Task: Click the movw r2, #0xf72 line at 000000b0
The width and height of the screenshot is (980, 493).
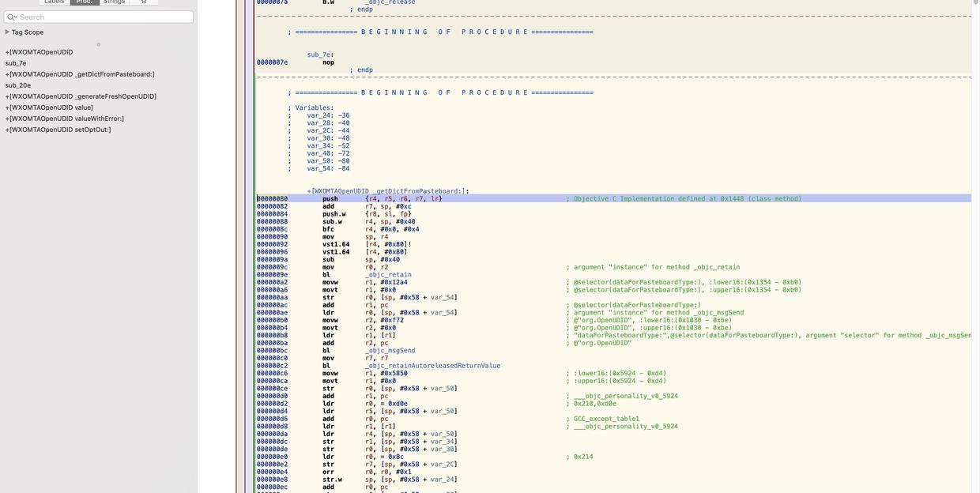Action: (330, 321)
